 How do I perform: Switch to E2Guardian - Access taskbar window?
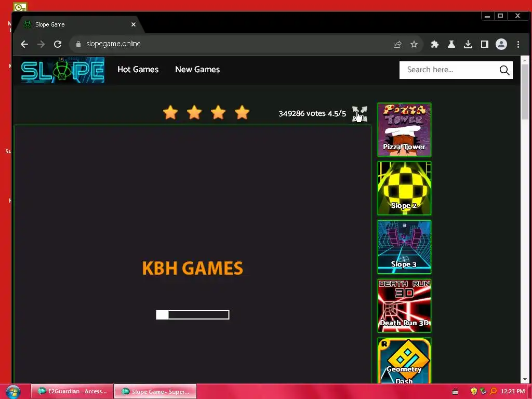pos(72,391)
